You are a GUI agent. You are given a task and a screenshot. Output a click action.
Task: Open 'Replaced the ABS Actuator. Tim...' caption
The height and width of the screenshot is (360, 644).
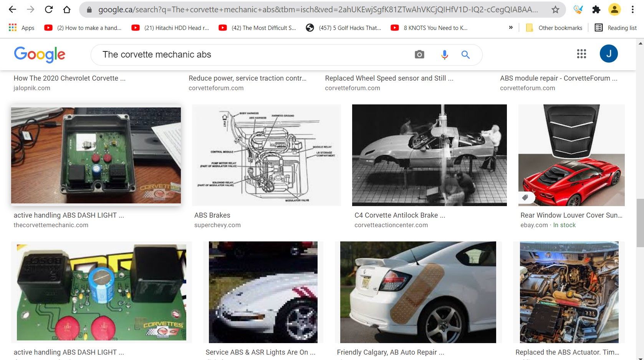567,352
